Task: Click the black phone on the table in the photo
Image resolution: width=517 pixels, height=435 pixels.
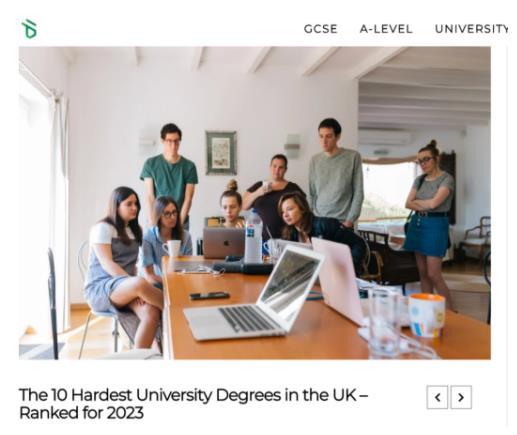Action: [209, 296]
